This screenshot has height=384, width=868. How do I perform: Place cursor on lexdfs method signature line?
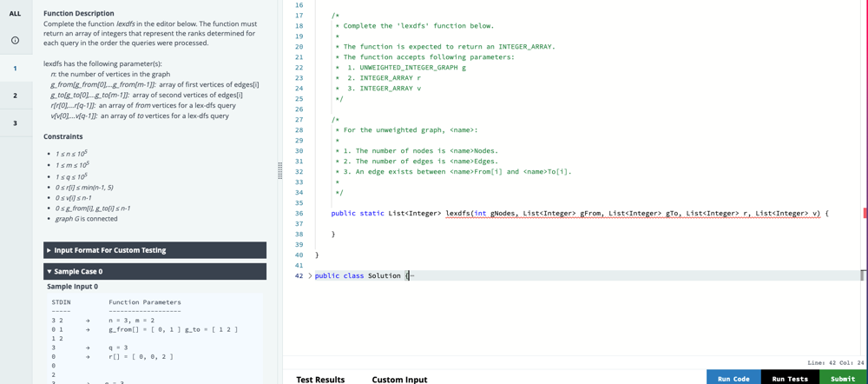tap(580, 214)
